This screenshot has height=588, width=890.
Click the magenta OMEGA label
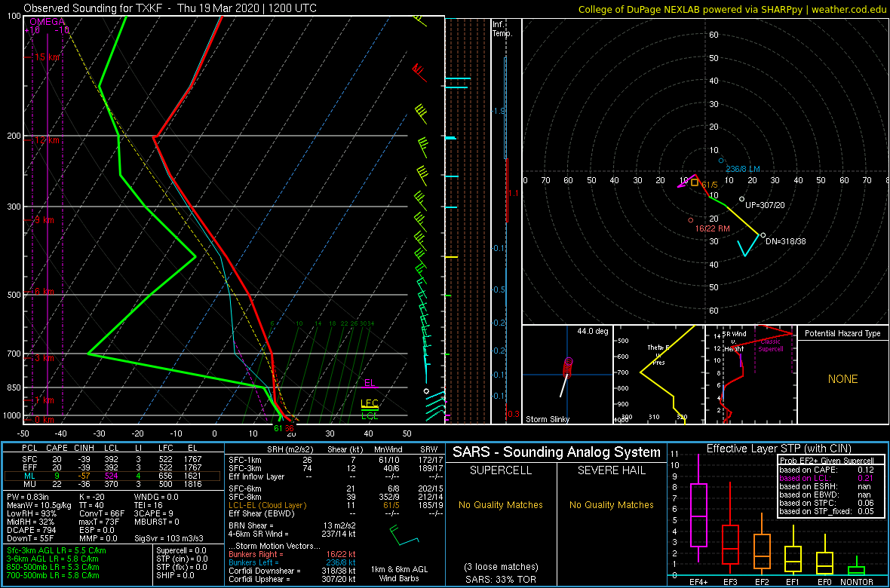pyautogui.click(x=47, y=22)
